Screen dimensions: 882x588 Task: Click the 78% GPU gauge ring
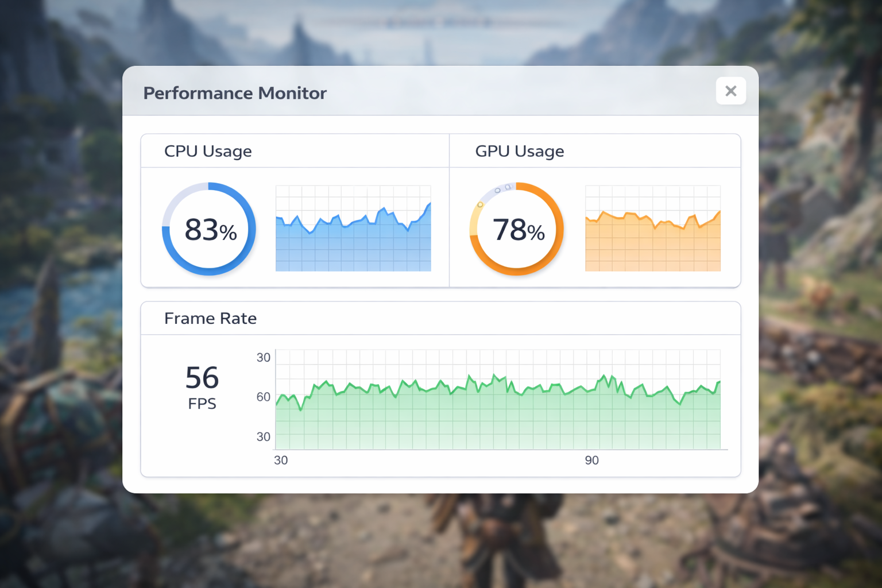[x=517, y=229]
